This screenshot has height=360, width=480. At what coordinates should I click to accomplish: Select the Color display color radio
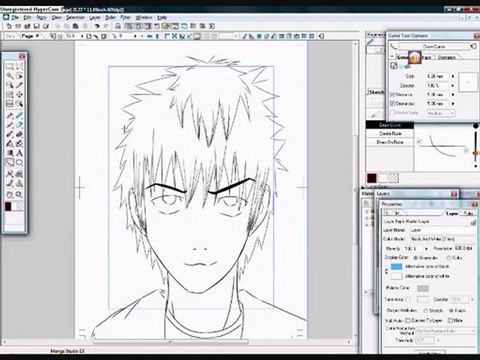(449, 258)
